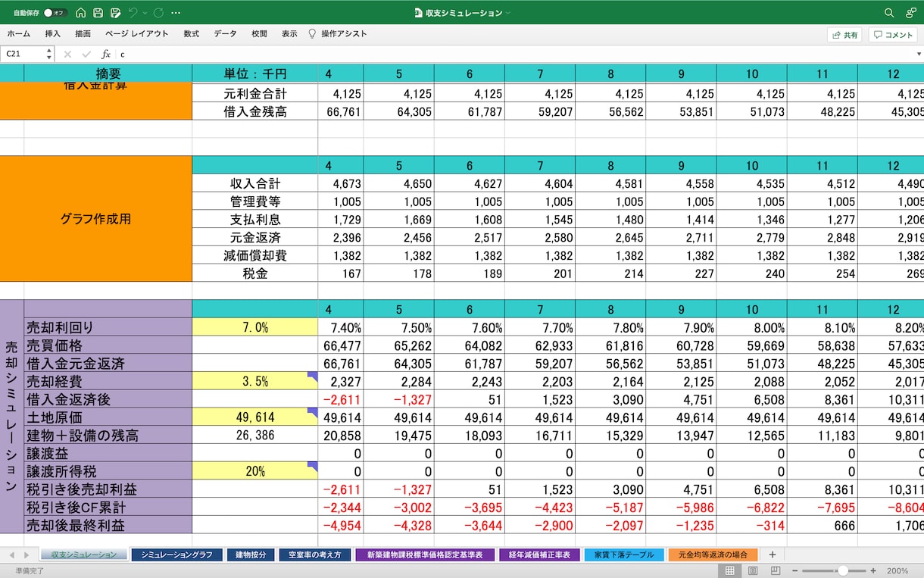Screen dimensions: 924x578
Task: Click the コメント comments button
Action: pos(893,35)
